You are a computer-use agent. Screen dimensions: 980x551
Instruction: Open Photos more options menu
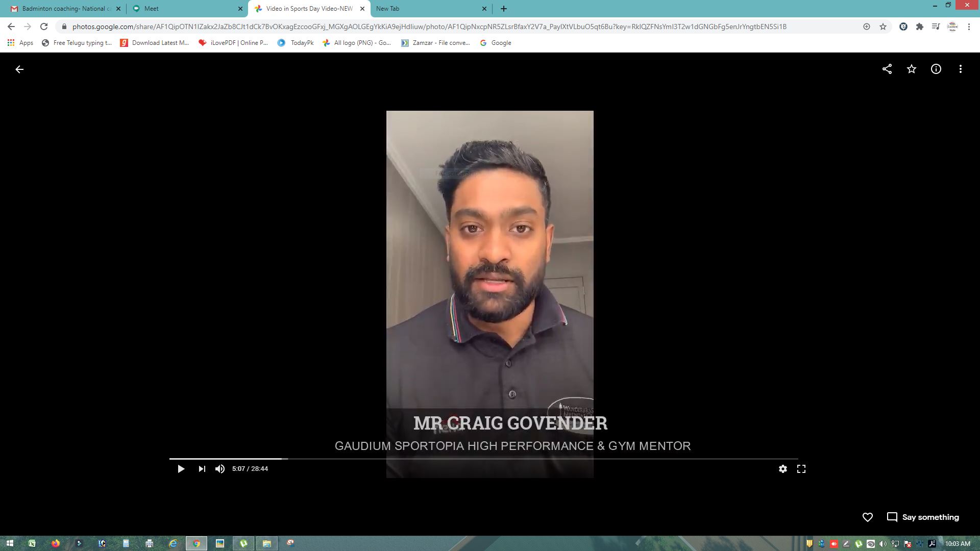tap(961, 69)
